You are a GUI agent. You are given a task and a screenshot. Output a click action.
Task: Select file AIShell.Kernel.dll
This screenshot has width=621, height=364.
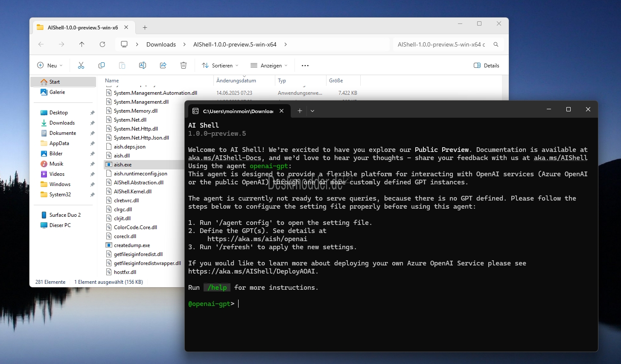pos(133,192)
